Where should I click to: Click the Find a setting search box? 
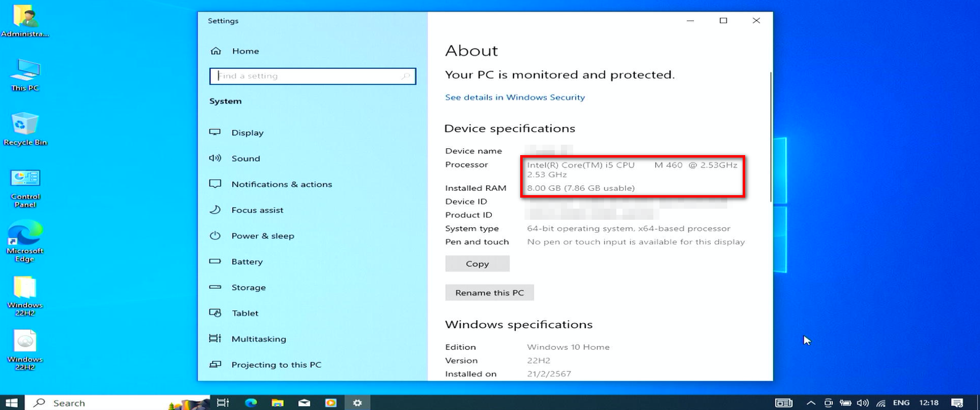coord(312,76)
